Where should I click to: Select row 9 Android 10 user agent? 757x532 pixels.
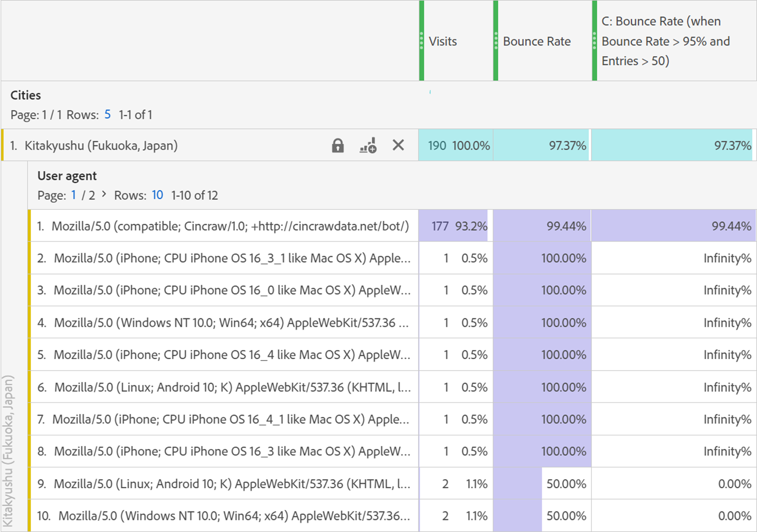[223, 484]
